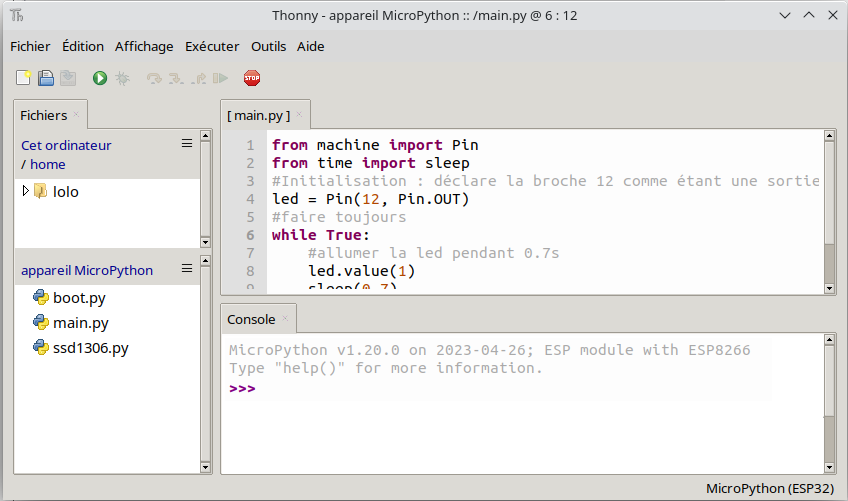Click the main.py Python file icon in files panel
Screen dimensions: 848x501
tap(41, 322)
